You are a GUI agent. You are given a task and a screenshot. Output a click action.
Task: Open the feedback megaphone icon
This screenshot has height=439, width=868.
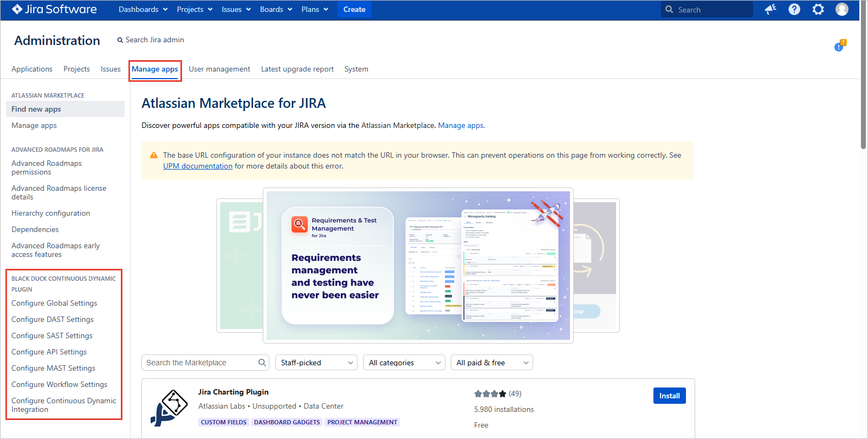pyautogui.click(x=770, y=9)
